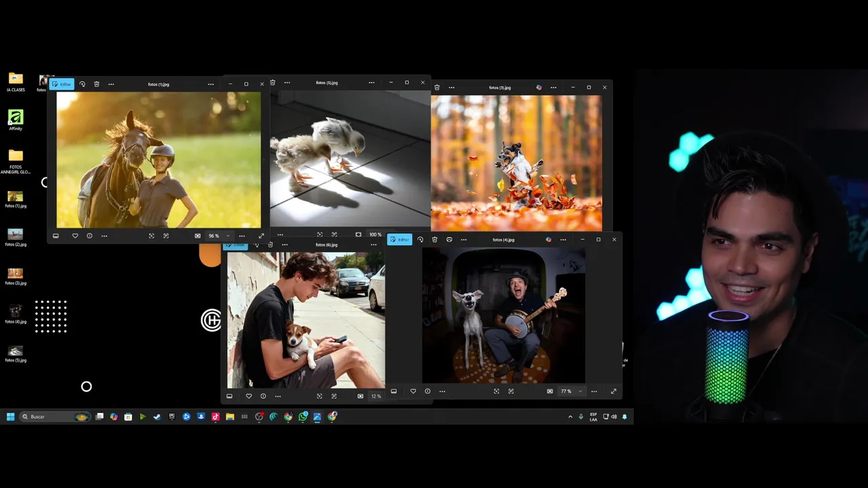Select fotos (5).jpg desktop file

16,354
